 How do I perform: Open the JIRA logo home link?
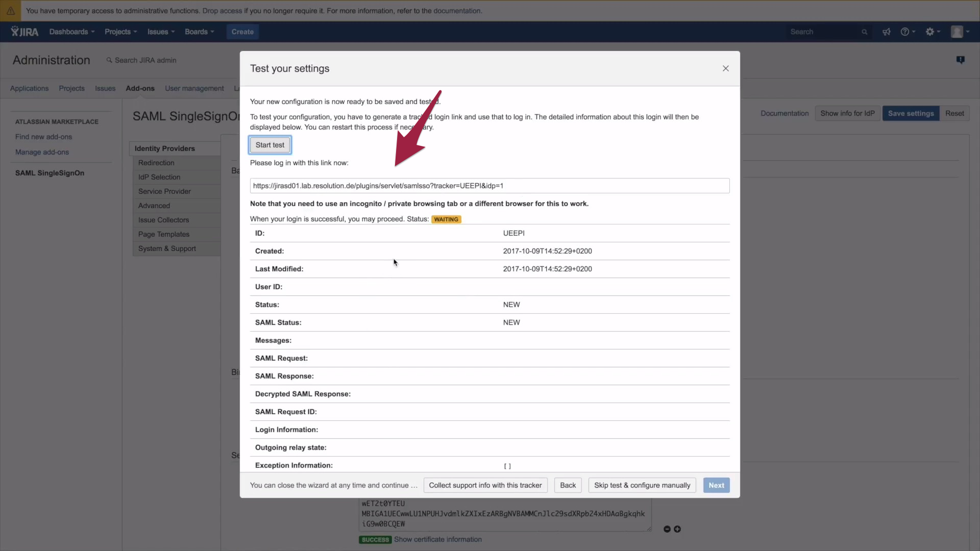click(x=24, y=32)
